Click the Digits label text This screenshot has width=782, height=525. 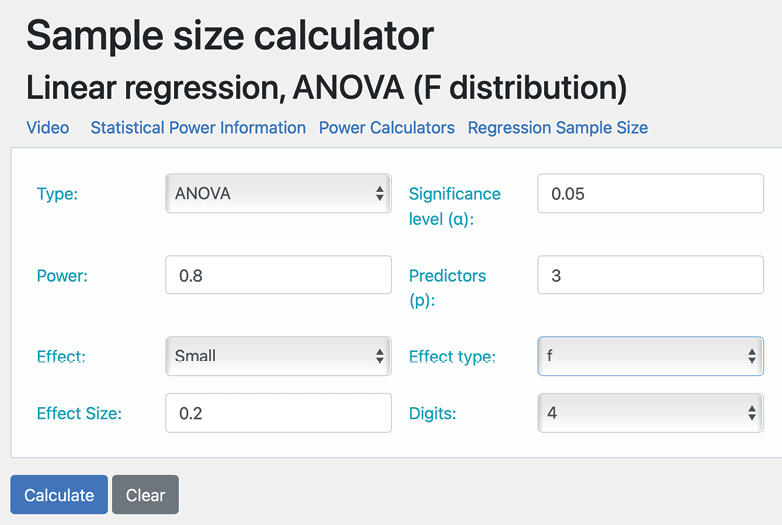click(433, 413)
